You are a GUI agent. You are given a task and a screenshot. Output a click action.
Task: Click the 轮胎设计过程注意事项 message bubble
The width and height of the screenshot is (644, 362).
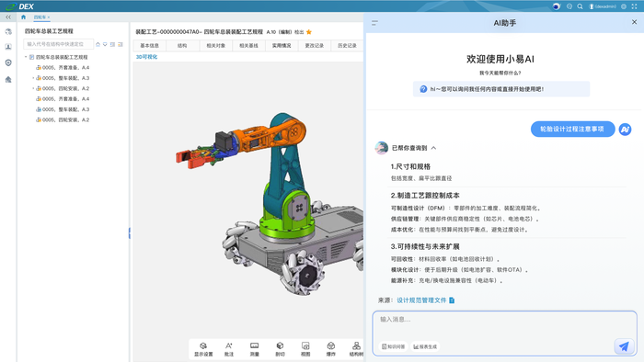[x=572, y=130]
